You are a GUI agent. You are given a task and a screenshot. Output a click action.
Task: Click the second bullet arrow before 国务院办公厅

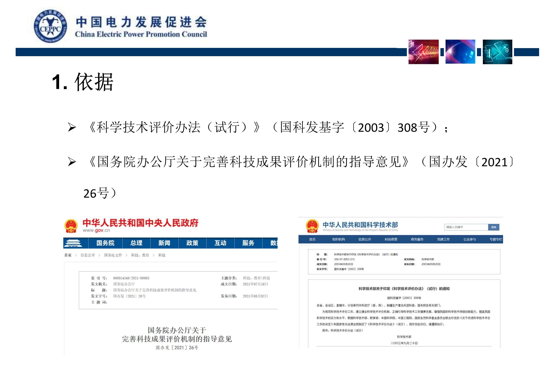point(72,162)
